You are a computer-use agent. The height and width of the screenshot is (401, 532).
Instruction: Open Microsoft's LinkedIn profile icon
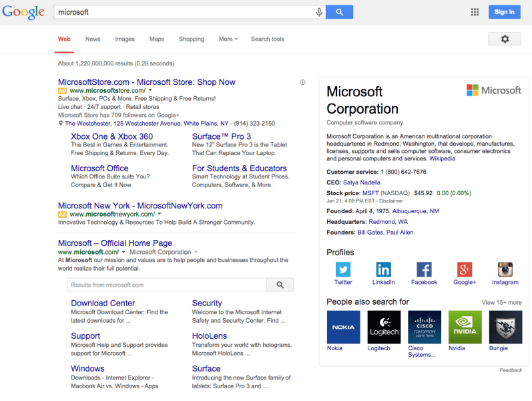(x=384, y=269)
